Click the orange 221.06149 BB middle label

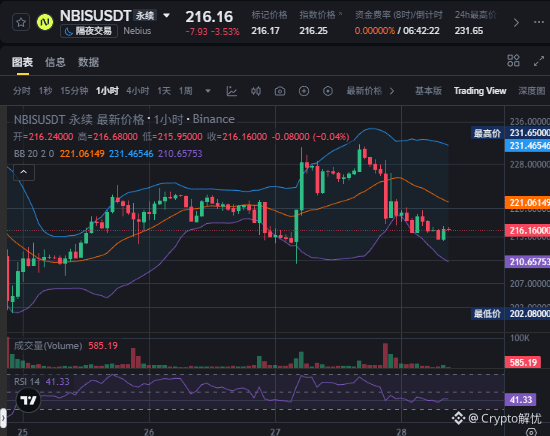528,202
